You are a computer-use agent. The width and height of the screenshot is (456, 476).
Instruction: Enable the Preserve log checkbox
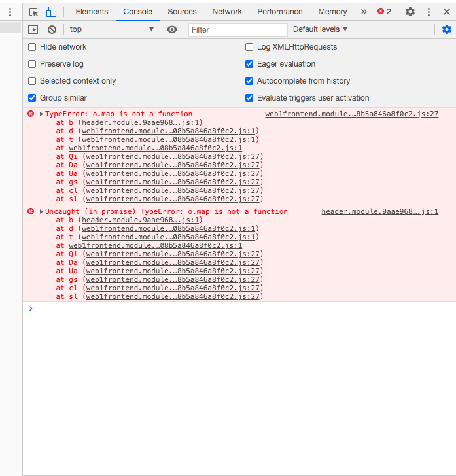(x=32, y=64)
